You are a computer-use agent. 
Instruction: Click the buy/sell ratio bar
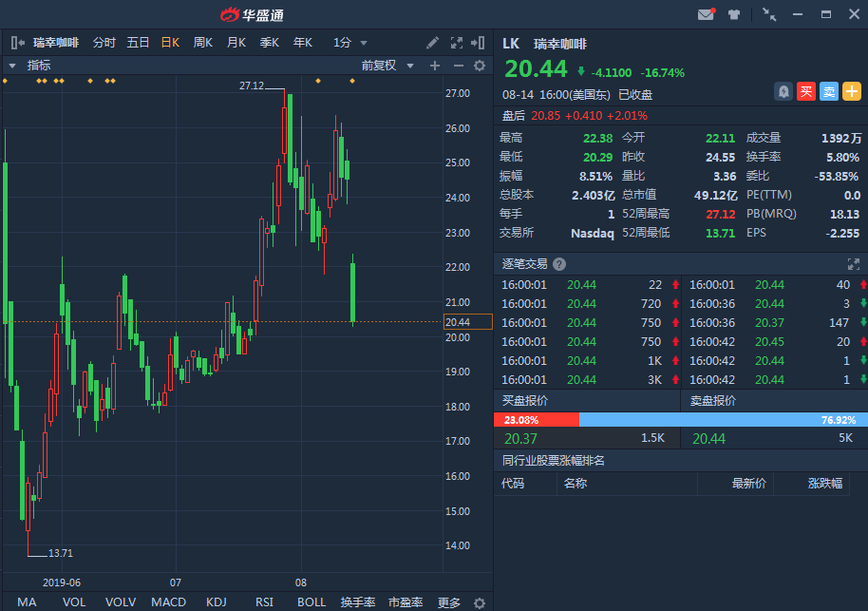[x=678, y=419]
